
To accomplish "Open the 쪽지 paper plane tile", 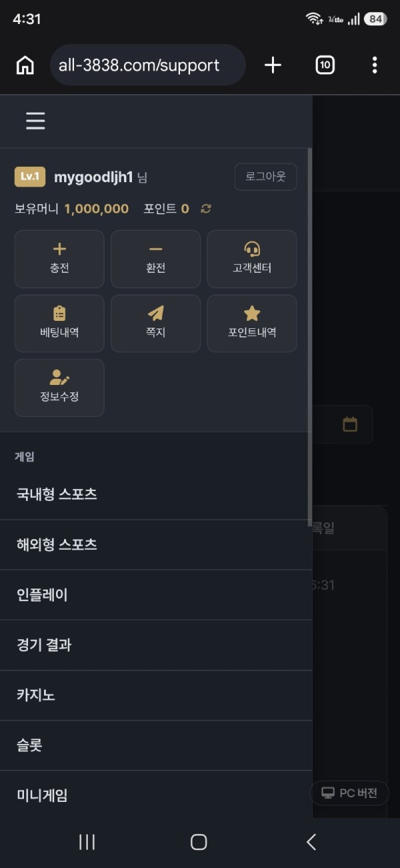I will 155,323.
